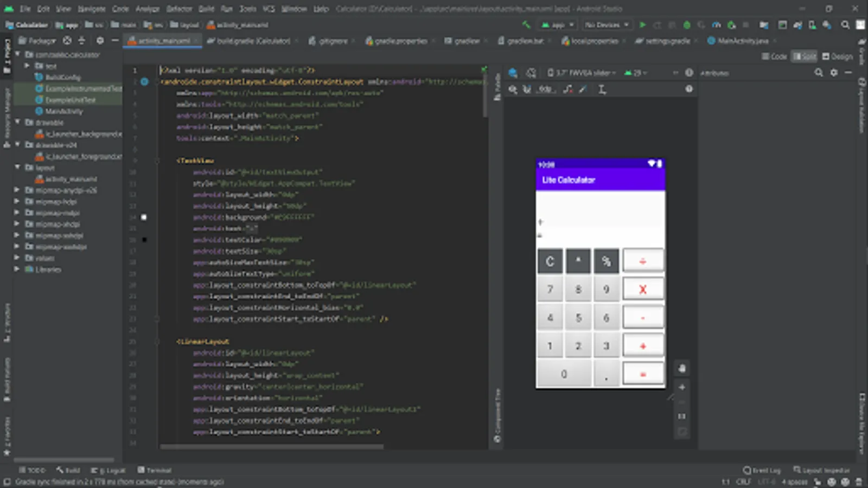Image resolution: width=868 pixels, height=488 pixels.
Task: Click the Search Everywhere magnifier icon
Action: (x=845, y=25)
